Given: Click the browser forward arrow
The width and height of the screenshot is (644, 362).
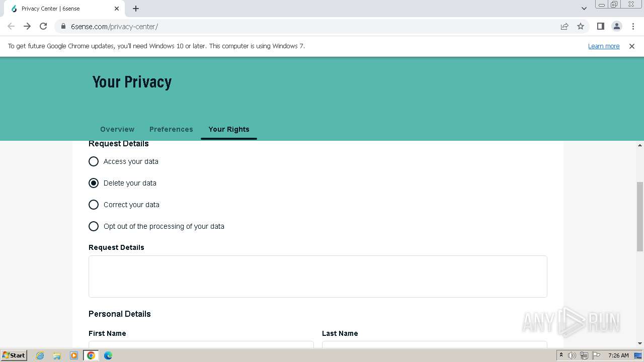Looking at the screenshot, I should (x=27, y=26).
